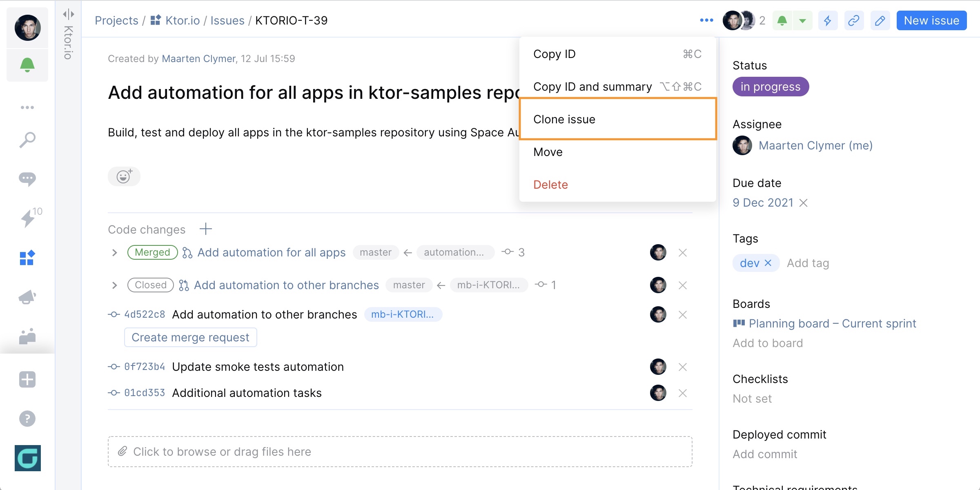The image size is (980, 490).
Task: Expand the first Merged code change
Action: click(114, 252)
